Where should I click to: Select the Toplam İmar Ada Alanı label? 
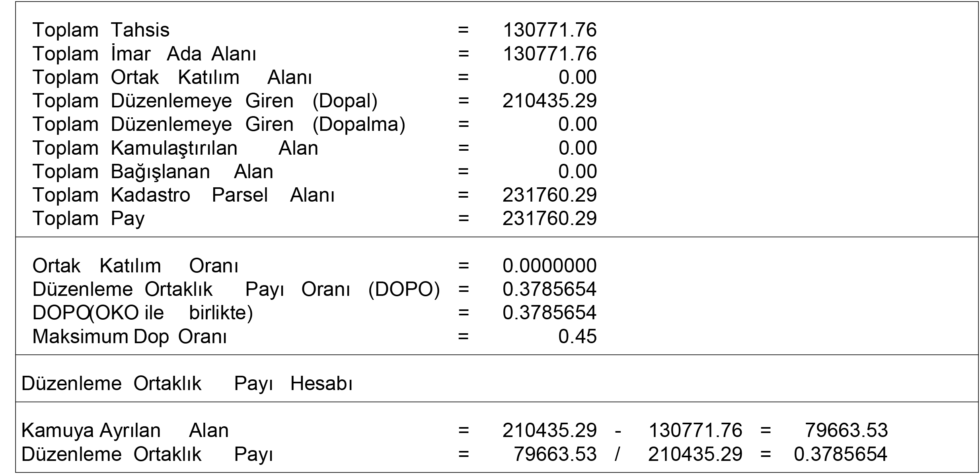pos(144,54)
